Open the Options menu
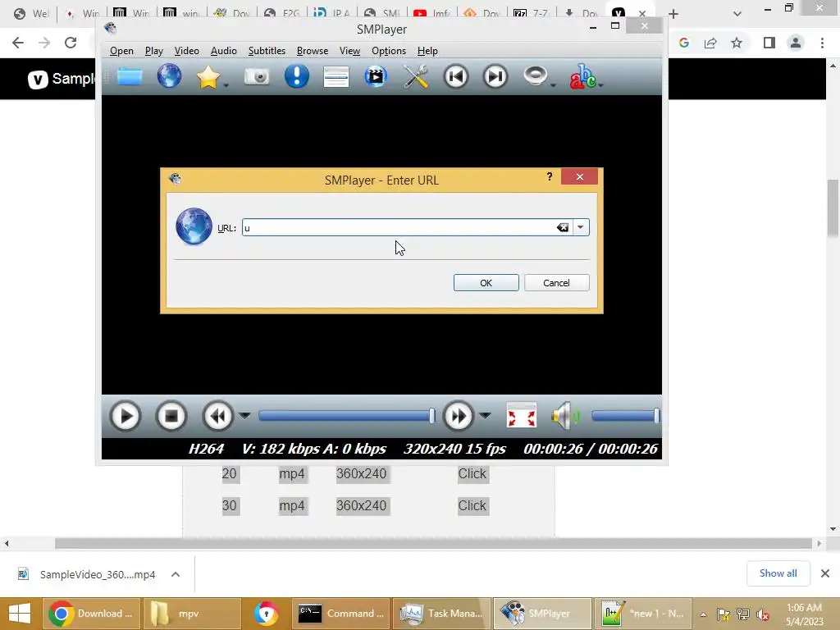Viewport: 840px width, 630px height. click(x=388, y=51)
